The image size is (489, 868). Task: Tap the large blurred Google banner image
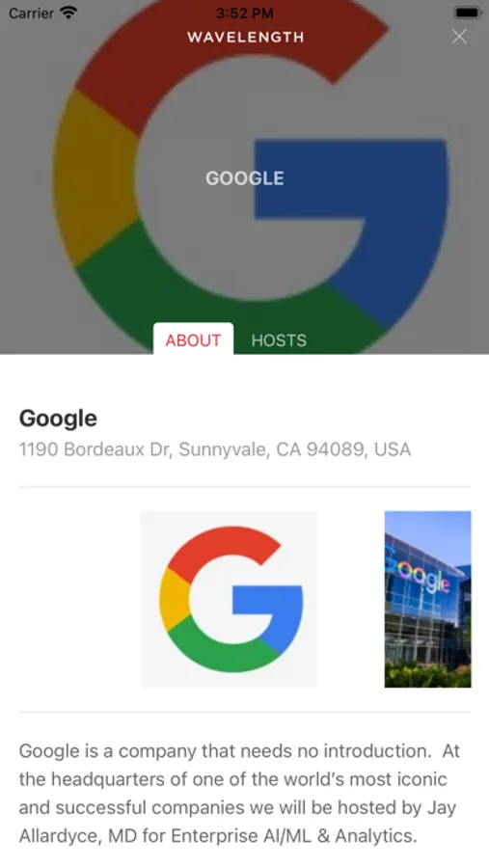pyautogui.click(x=244, y=177)
